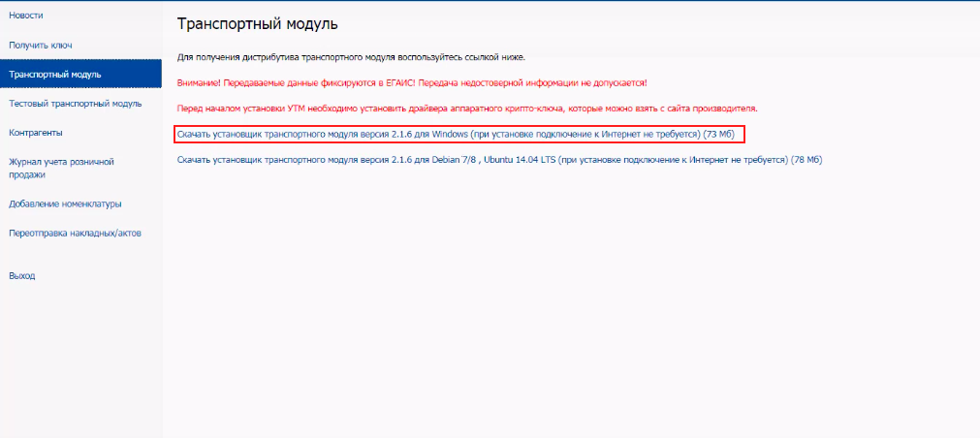Screen dimensions: 980x438
Task: Go to Получить ключ in the sidebar
Action: point(41,45)
